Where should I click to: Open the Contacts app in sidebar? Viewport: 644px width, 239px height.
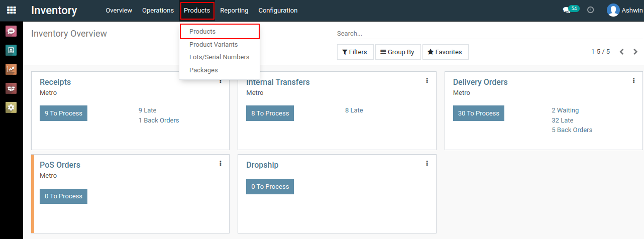point(11,50)
